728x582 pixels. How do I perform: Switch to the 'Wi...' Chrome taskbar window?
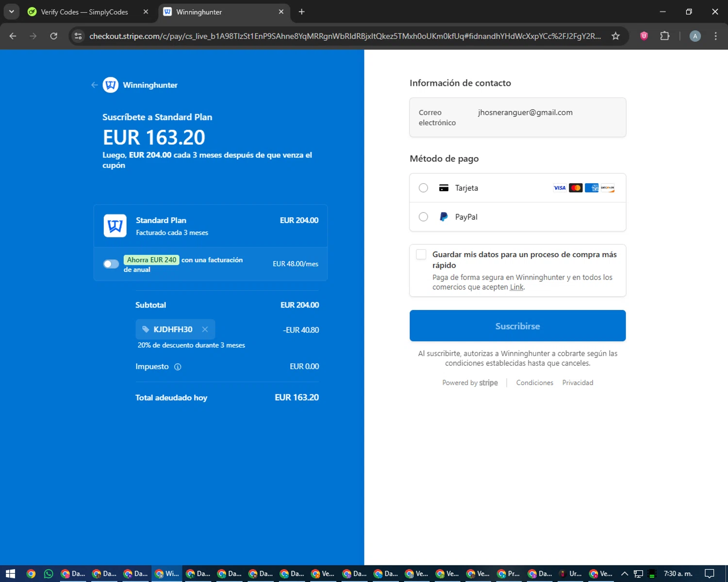coord(166,574)
